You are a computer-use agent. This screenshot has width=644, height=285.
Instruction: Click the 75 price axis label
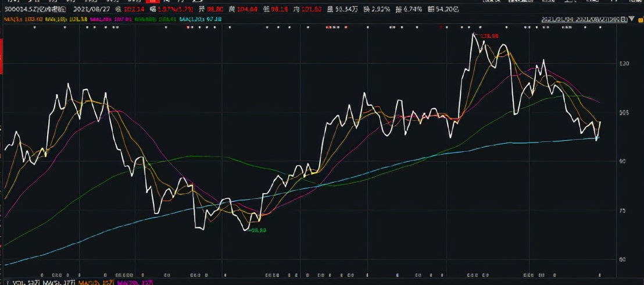tap(624, 211)
